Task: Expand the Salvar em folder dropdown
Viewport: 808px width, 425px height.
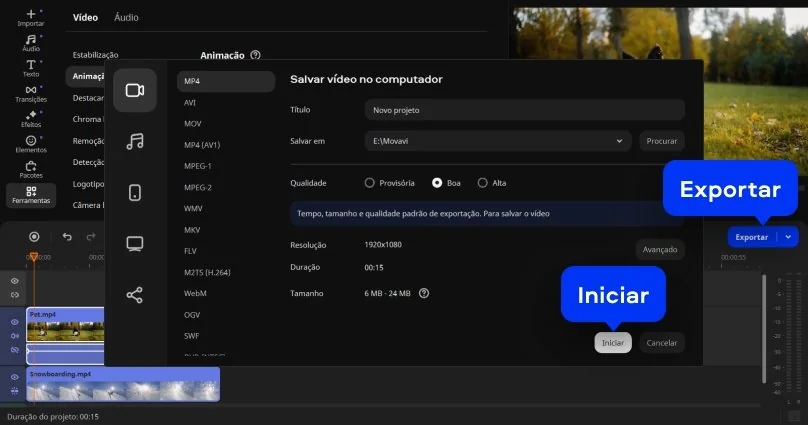Action: pyautogui.click(x=622, y=141)
